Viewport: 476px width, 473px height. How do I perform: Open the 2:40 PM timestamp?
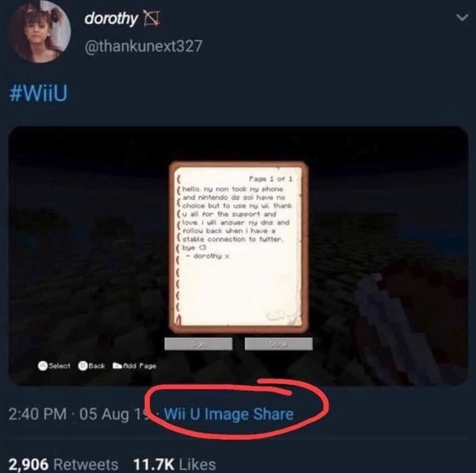coord(38,414)
